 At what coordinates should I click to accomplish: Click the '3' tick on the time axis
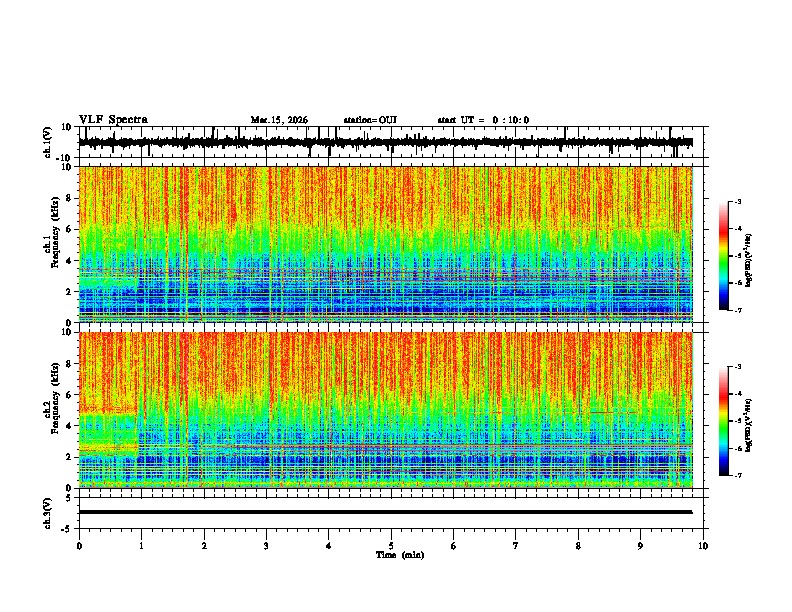click(x=266, y=546)
